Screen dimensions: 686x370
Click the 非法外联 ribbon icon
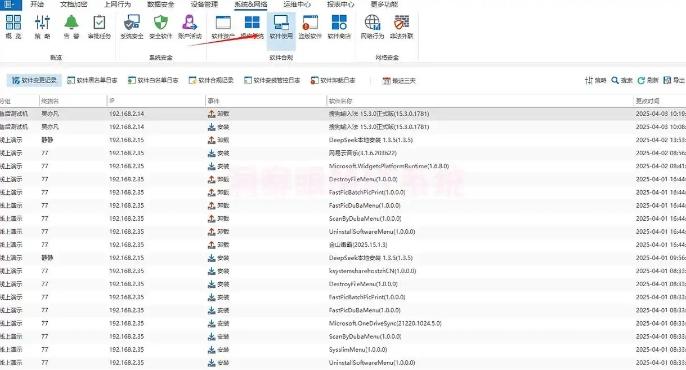click(x=401, y=27)
